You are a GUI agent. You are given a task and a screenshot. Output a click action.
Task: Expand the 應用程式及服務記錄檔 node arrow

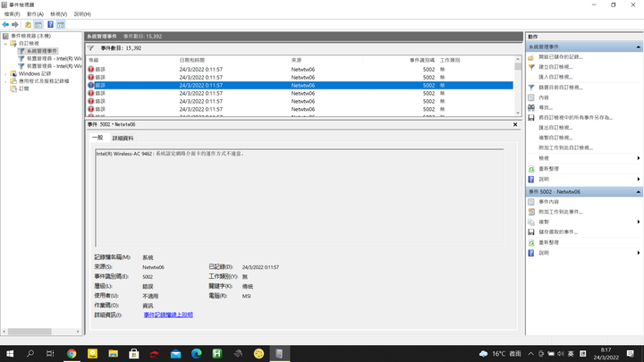point(5,81)
